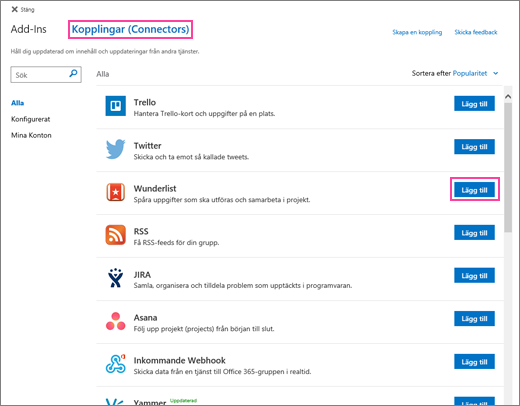Click the Twitter bird icon
Viewport: 520px width, 406px height.
click(x=116, y=149)
